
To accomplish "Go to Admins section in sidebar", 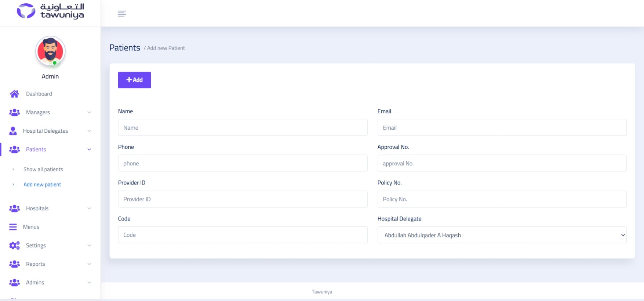I will pyautogui.click(x=35, y=283).
